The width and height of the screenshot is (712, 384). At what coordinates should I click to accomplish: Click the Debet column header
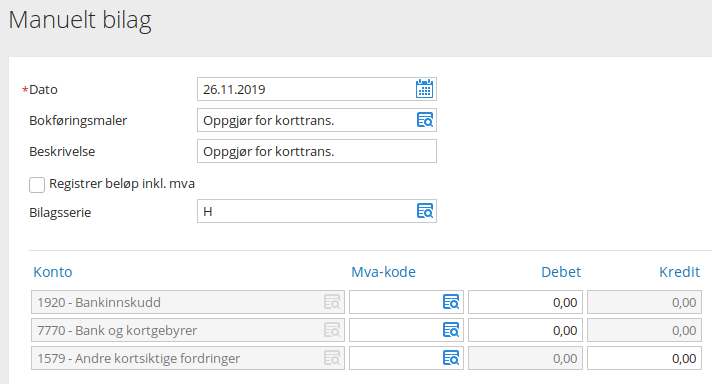[x=561, y=272]
